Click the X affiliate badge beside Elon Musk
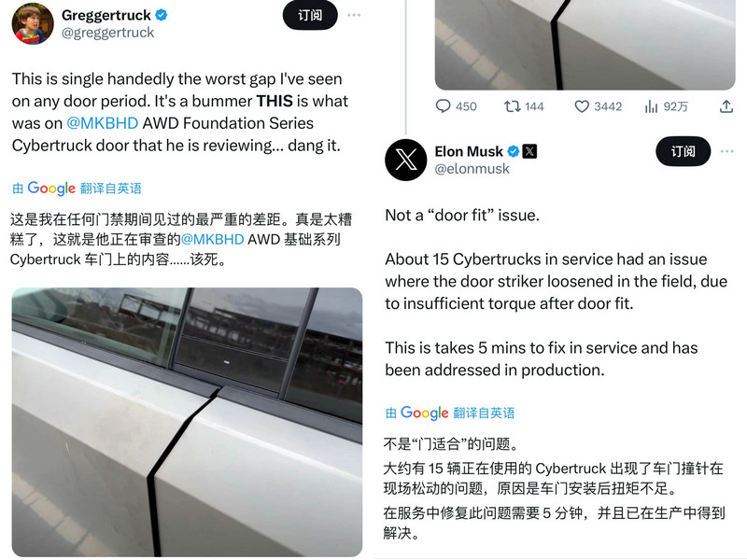 [529, 151]
